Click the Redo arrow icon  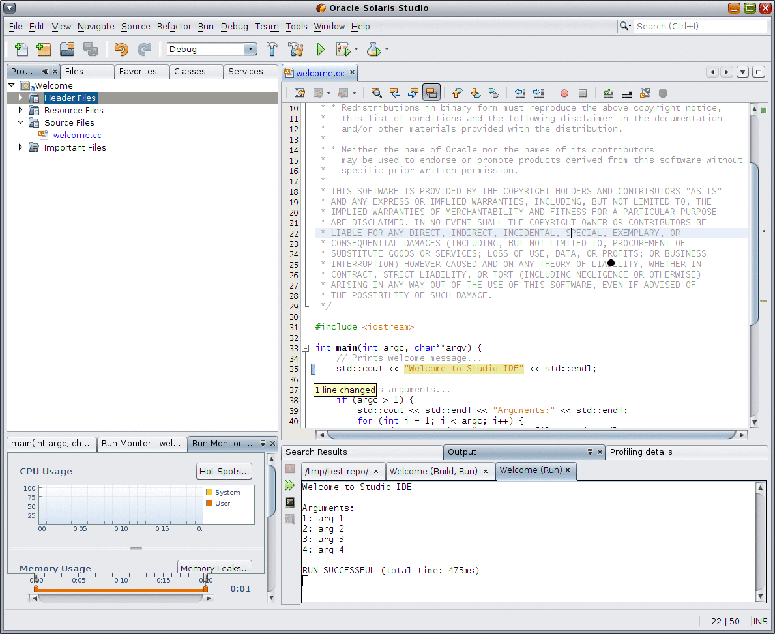click(x=144, y=49)
